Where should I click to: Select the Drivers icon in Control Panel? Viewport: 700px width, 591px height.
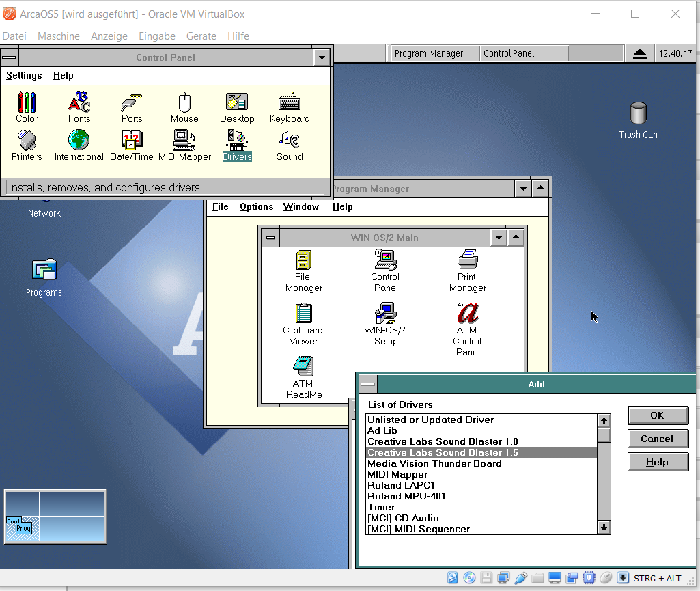point(237,145)
